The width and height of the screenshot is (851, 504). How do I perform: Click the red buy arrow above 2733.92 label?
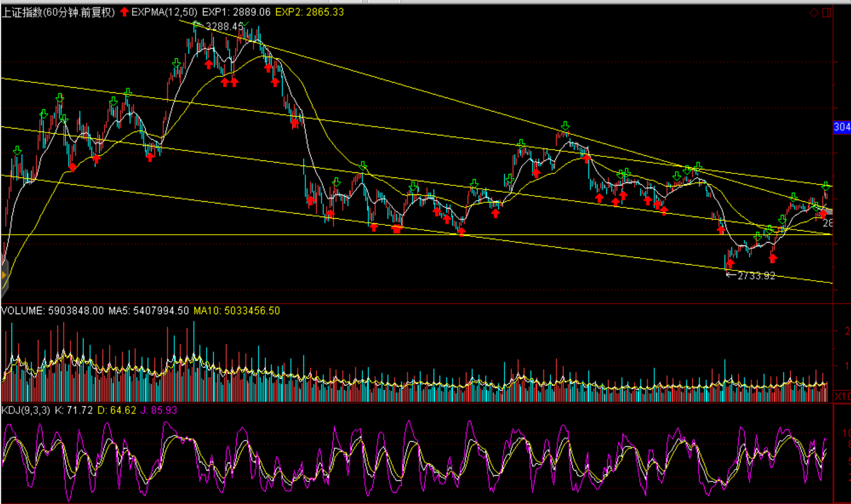pyautogui.click(x=730, y=263)
